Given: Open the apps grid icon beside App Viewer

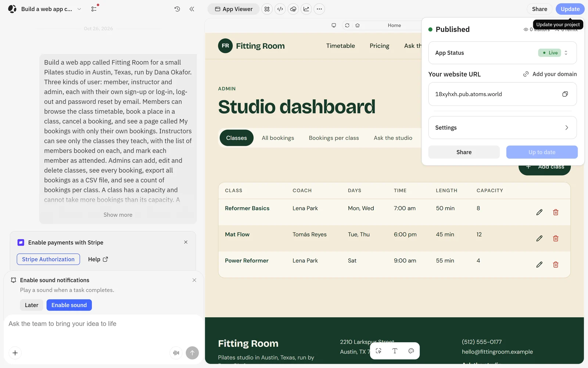Looking at the screenshot, I should tap(267, 9).
